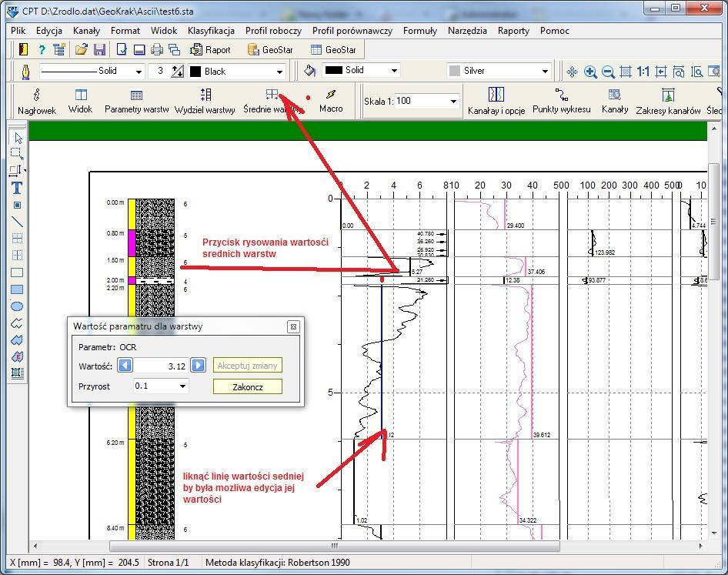Click the GeoStar table button
Screen dimensions: 728x575
pyautogui.click(x=333, y=49)
